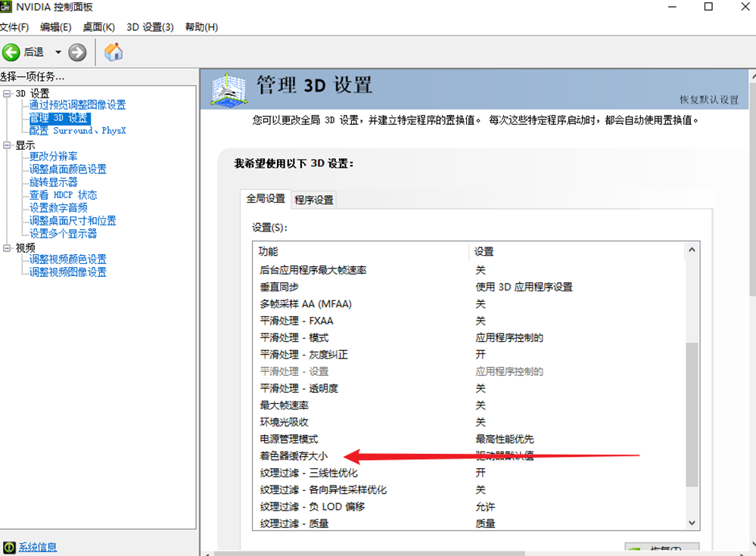Screen dimensions: 756x556
Task: Select the 纹理过滤 - 三线性优化 row
Action: pyautogui.click(x=468, y=473)
